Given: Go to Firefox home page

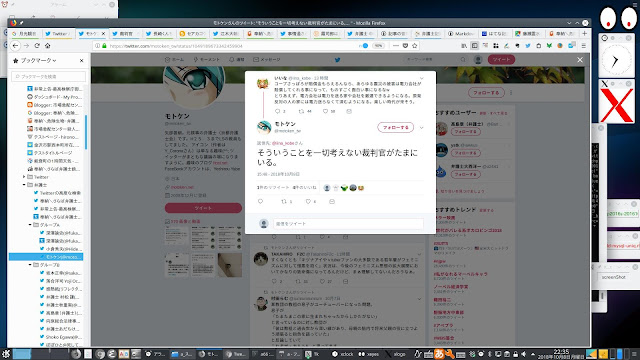Looking at the screenshot, I should click(x=47, y=46).
